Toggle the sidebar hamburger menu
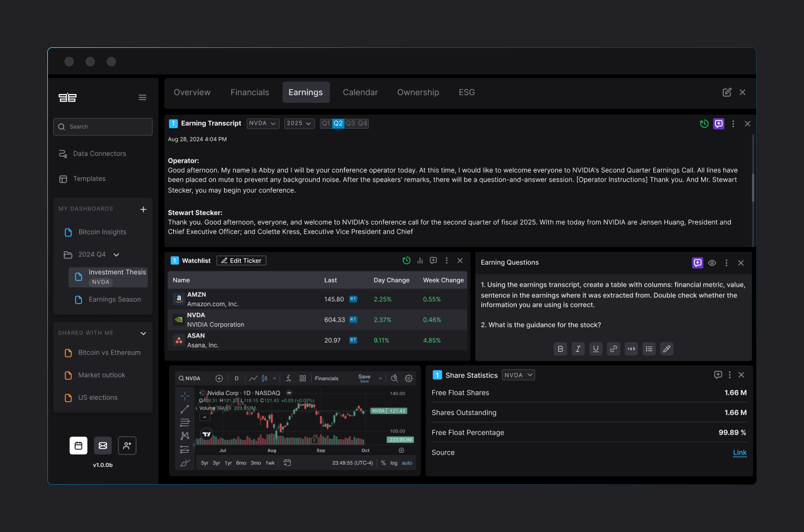804x532 pixels. click(142, 98)
